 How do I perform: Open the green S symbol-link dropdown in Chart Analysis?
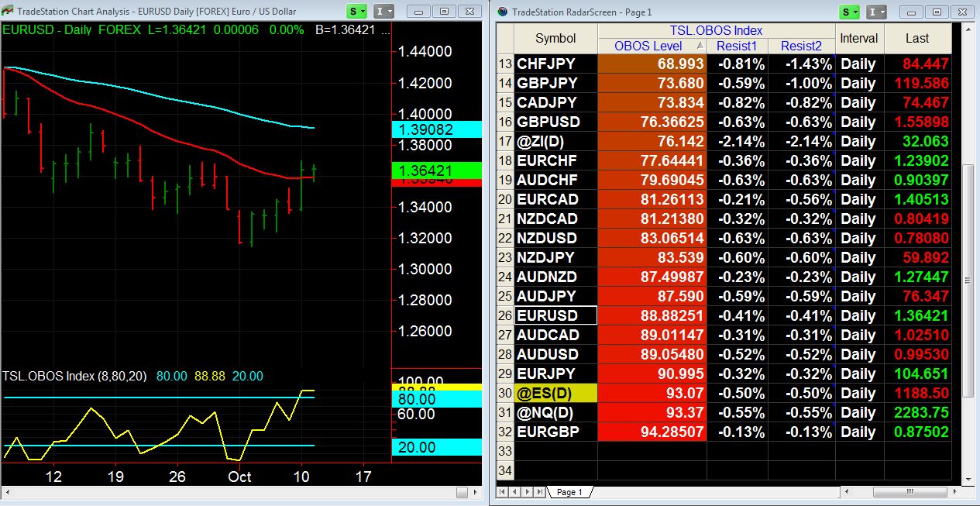pyautogui.click(x=358, y=11)
